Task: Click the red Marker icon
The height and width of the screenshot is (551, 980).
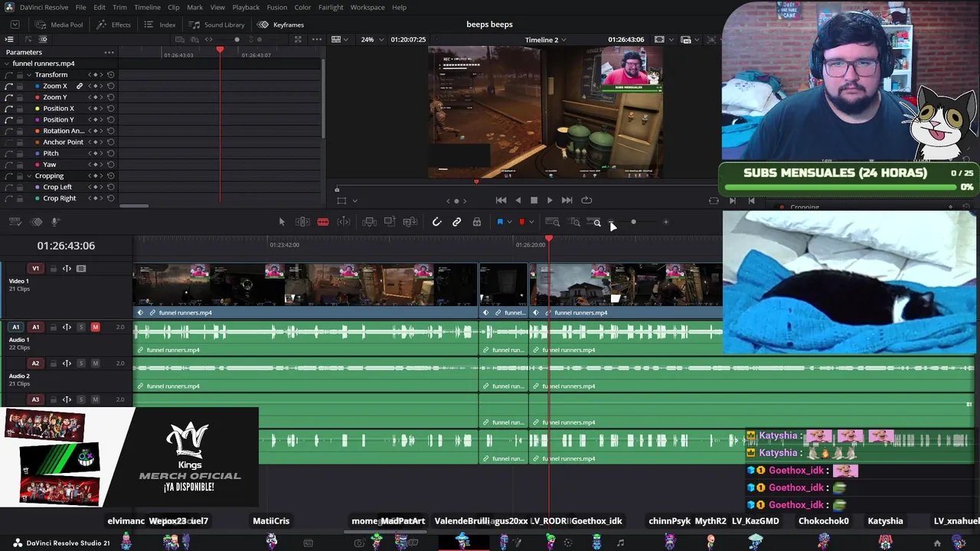Action: coord(522,222)
